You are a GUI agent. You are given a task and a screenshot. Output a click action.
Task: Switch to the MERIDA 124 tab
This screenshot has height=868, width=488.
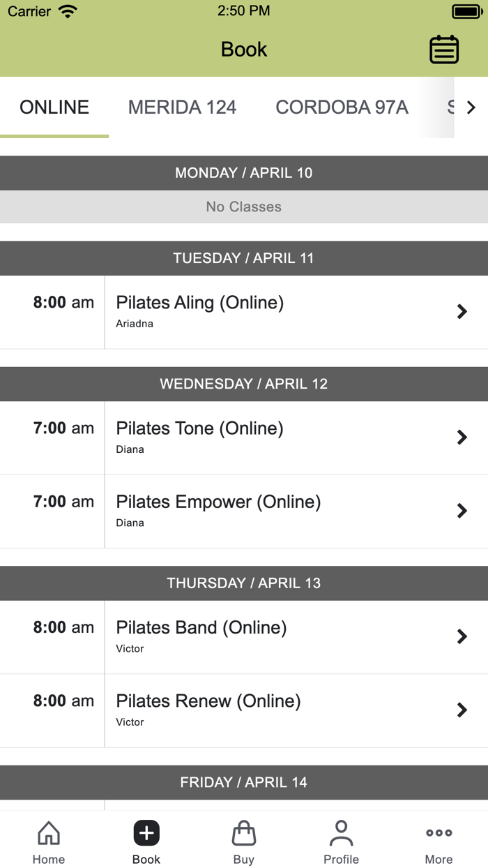coord(182,107)
